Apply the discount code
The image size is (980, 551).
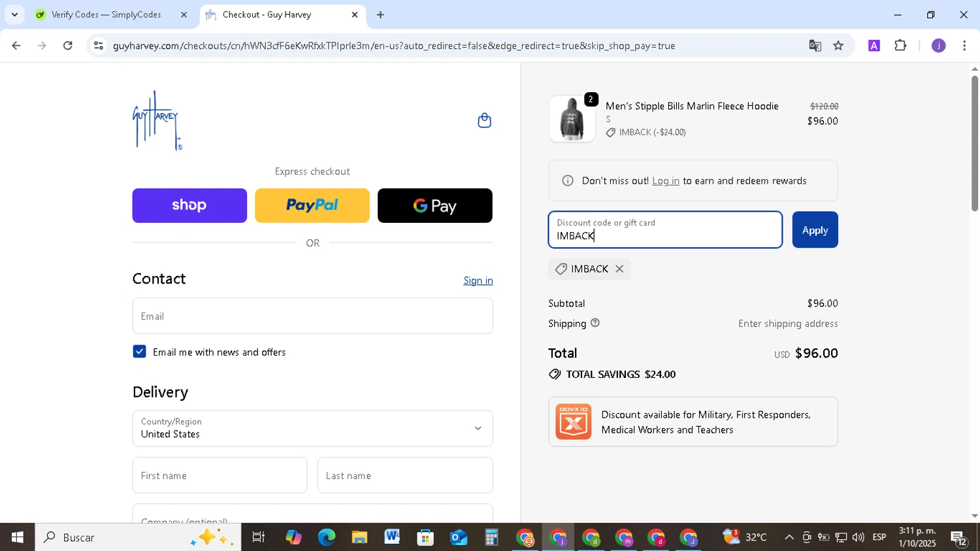click(x=815, y=229)
